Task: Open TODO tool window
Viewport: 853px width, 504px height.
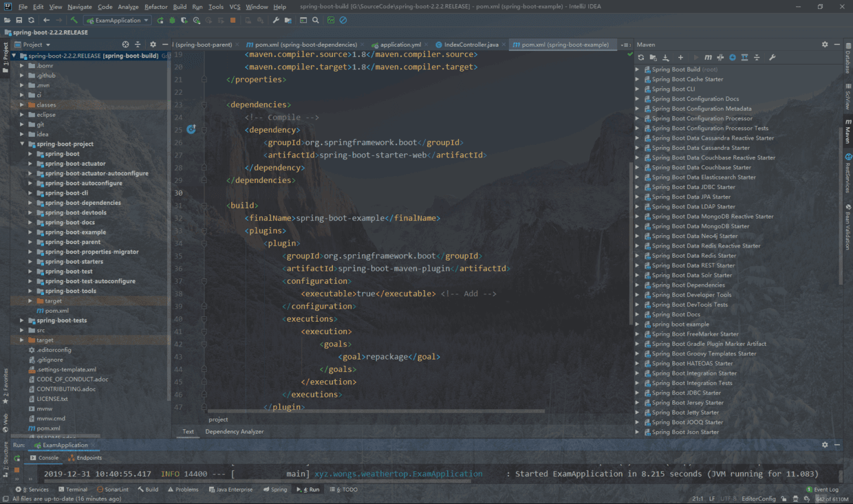Action: coord(344,490)
